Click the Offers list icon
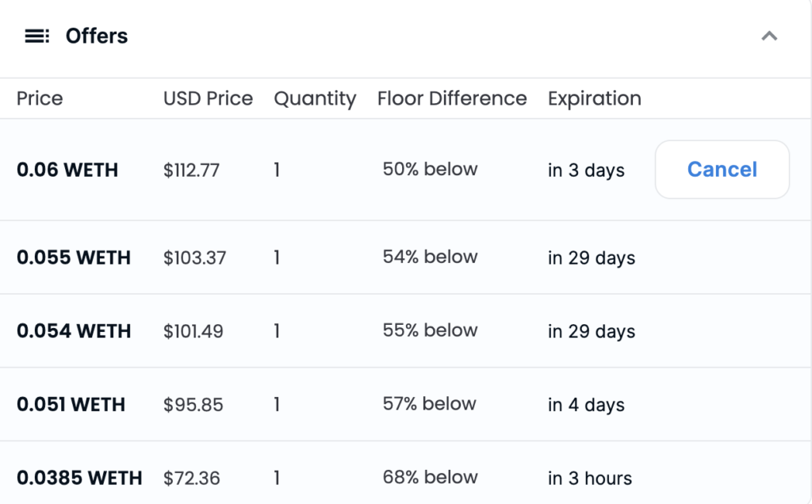Image resolution: width=812 pixels, height=504 pixels. point(36,36)
